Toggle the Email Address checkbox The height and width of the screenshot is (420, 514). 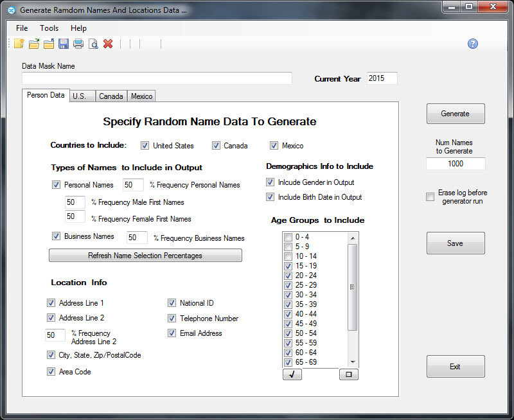(x=172, y=333)
